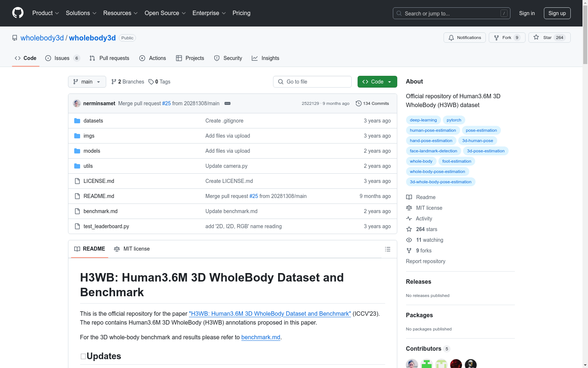Click the second contributor avatar

point(427,364)
